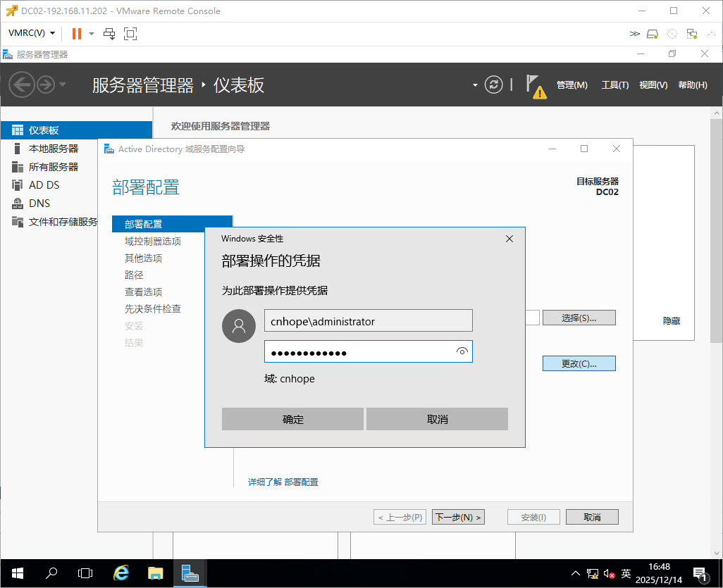The width and height of the screenshot is (723, 588).
Task: Switch input method via 英 indicator
Action: point(626,574)
